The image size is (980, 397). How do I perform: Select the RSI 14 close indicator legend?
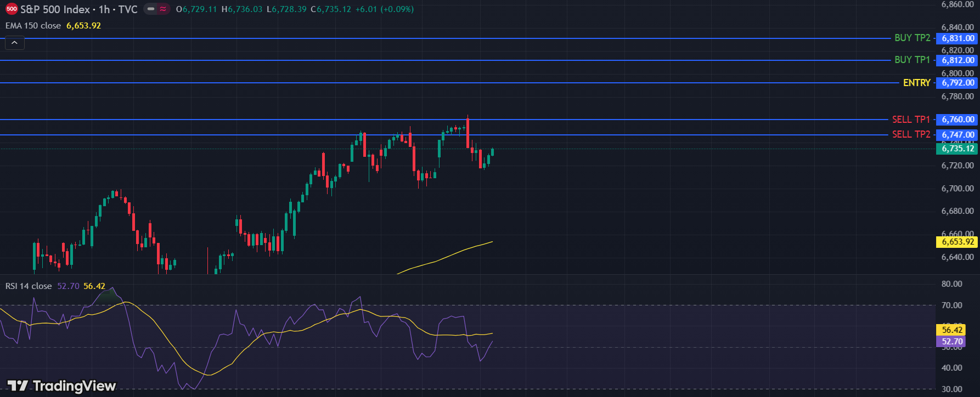coord(29,286)
